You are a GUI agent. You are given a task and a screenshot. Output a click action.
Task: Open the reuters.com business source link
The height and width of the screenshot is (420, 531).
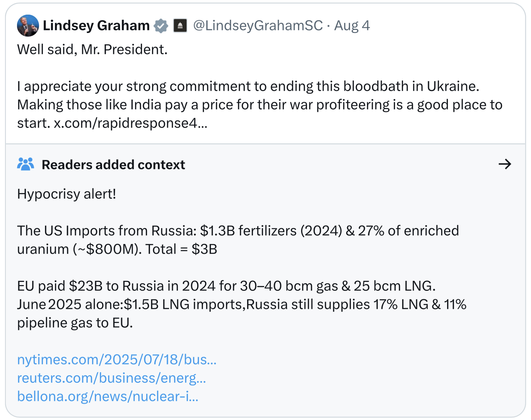tap(112, 378)
